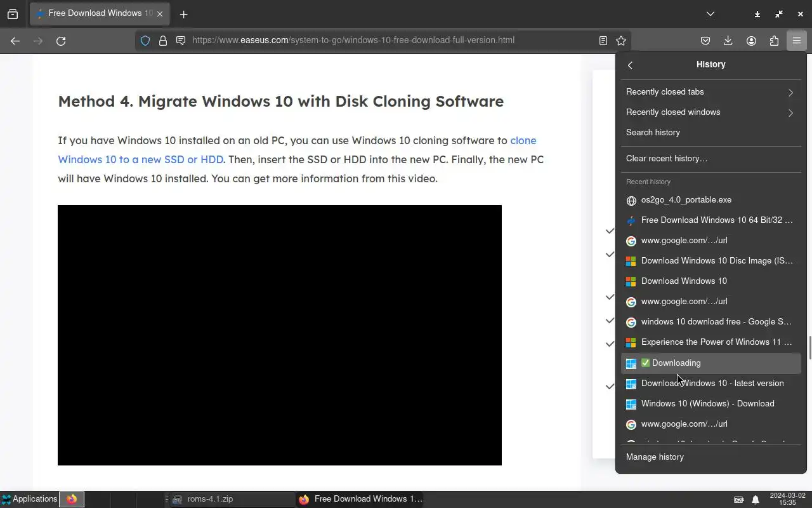Click the battery indicator in tray
This screenshot has width=812, height=508.
point(739,500)
